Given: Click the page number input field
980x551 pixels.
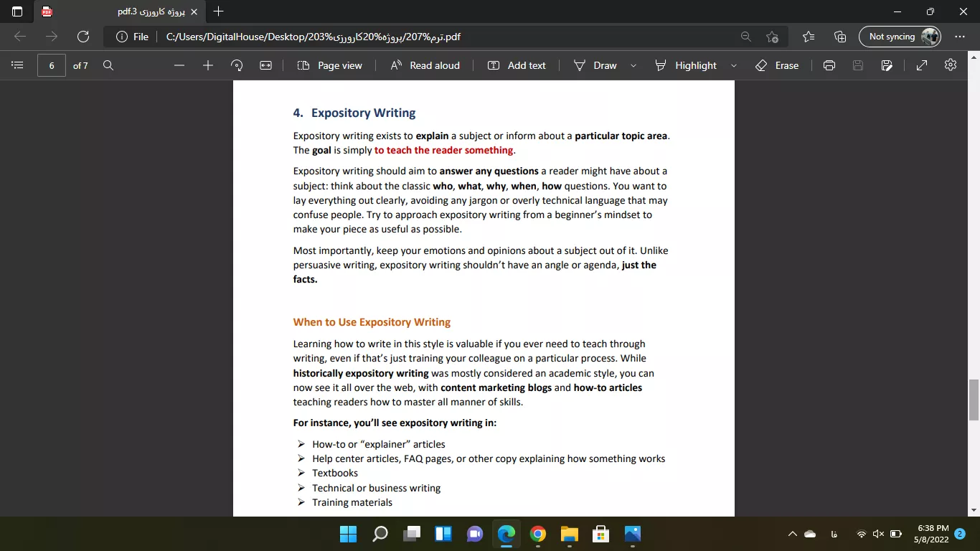Looking at the screenshot, I should click(x=52, y=65).
